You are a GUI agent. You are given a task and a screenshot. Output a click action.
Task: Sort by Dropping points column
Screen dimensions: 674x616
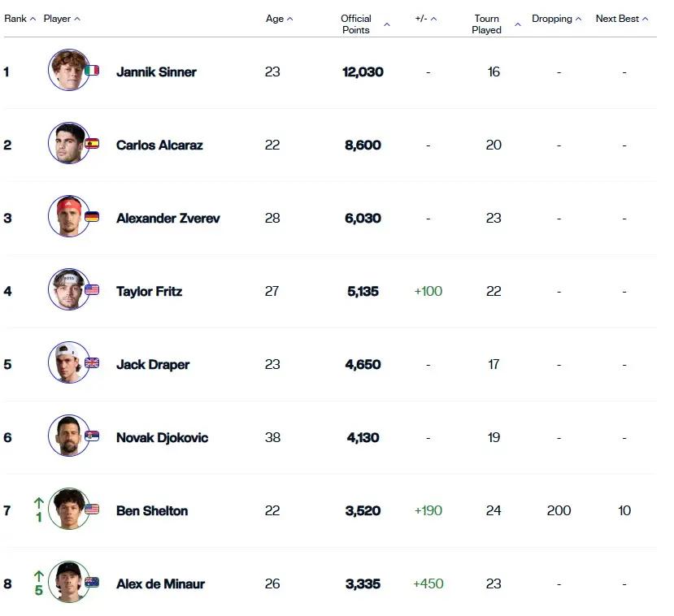coord(556,19)
